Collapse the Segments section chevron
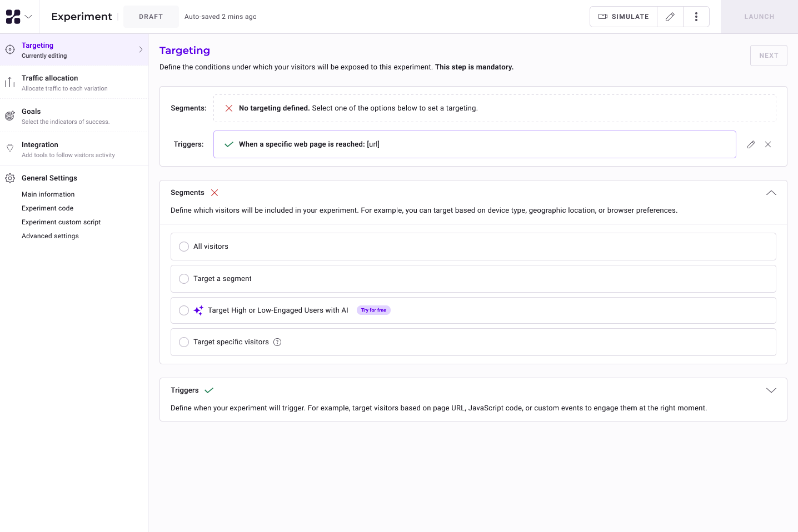 click(x=771, y=193)
